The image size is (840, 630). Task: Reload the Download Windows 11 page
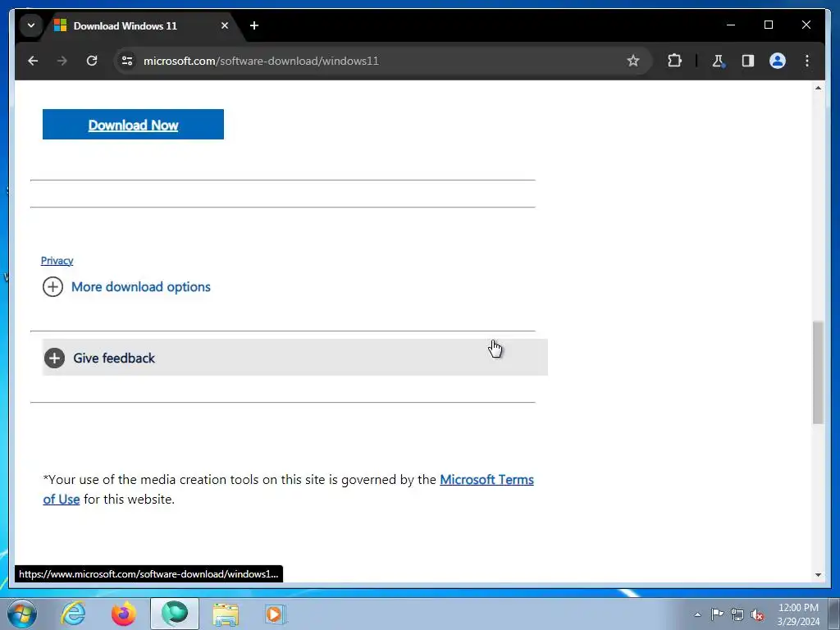tap(92, 61)
